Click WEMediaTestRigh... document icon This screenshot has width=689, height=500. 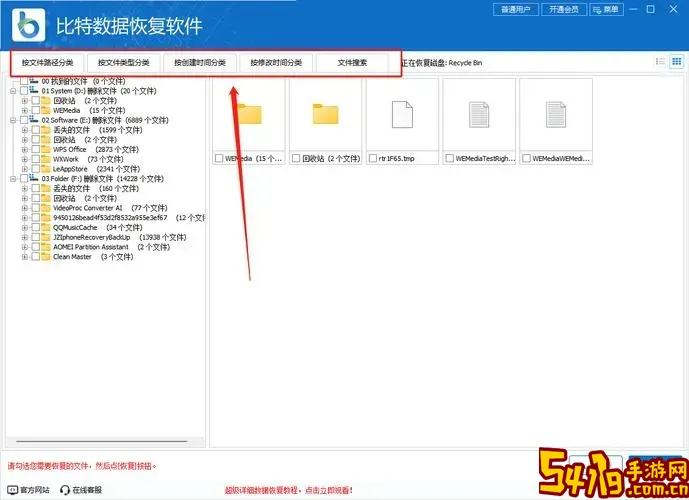[479, 114]
